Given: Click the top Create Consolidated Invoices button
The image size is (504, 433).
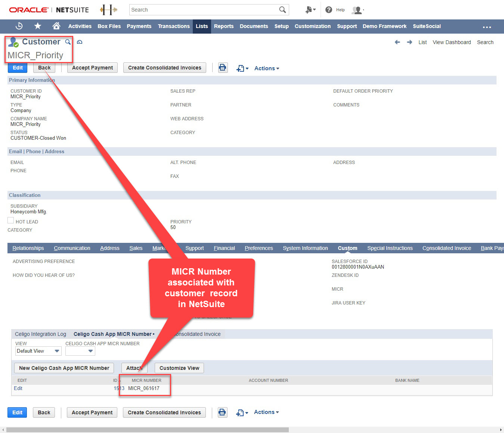Looking at the screenshot, I should click(x=165, y=68).
